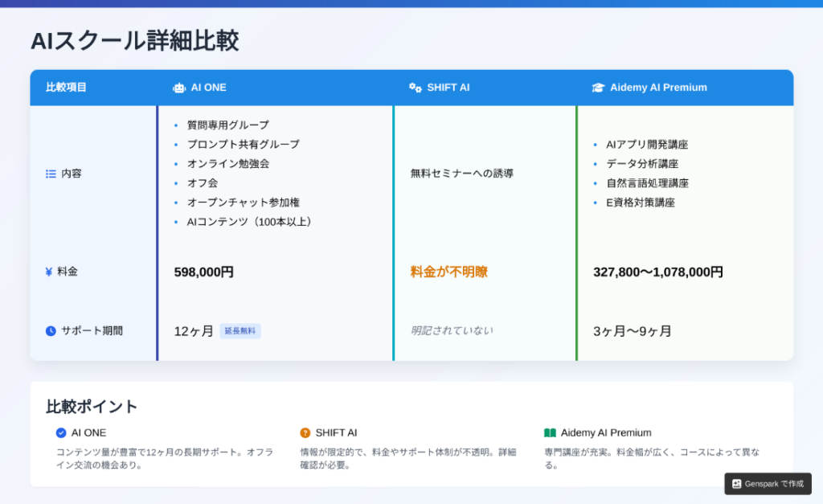Click the graduation cap icon for Aidemy

tap(598, 88)
